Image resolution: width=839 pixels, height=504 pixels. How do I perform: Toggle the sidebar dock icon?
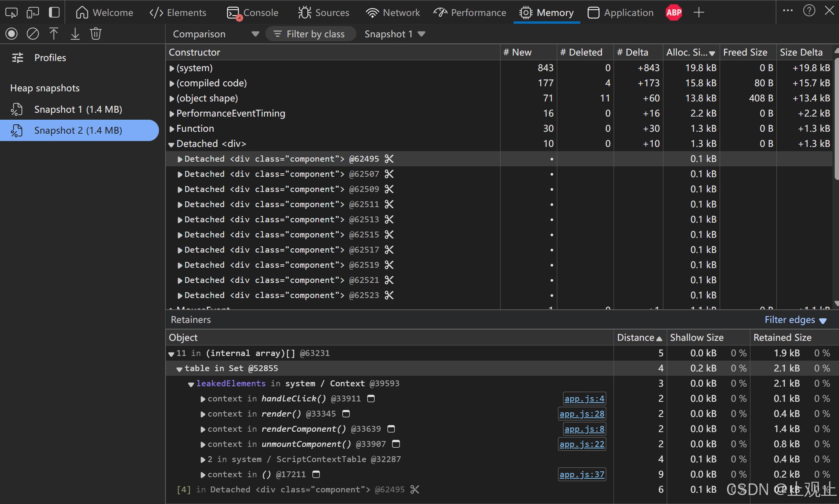click(x=54, y=13)
